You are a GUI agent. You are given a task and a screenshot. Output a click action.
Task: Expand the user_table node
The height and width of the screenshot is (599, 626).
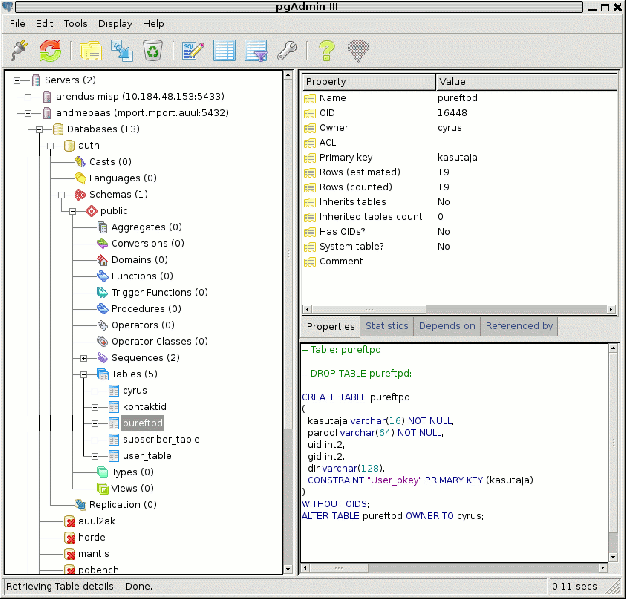[x=95, y=456]
